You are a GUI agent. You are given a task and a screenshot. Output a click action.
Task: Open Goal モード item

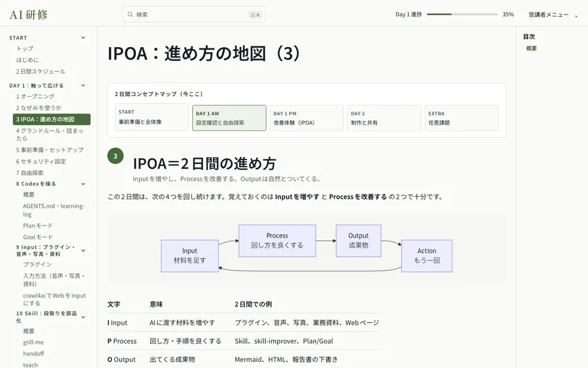point(37,237)
